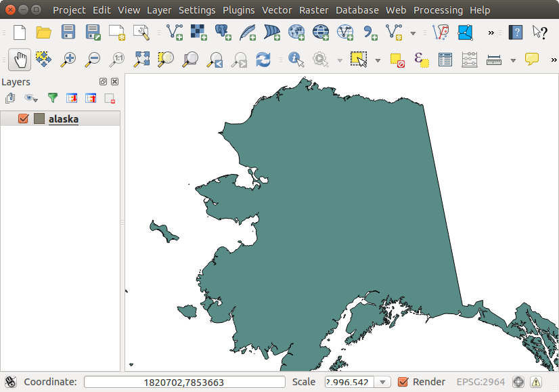Screen dimensions: 559x392
Task: Click the Refresh map icon
Action: point(263,60)
